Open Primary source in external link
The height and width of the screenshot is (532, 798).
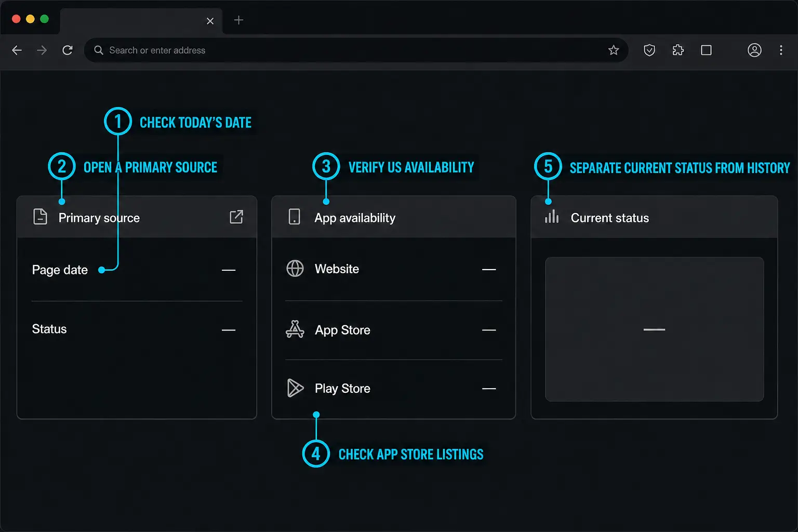pos(236,217)
